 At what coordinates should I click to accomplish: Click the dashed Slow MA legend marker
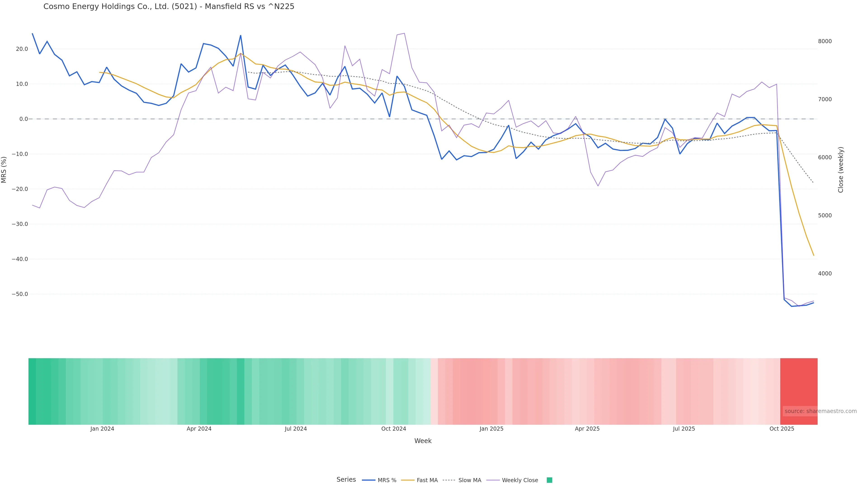[x=449, y=480]
